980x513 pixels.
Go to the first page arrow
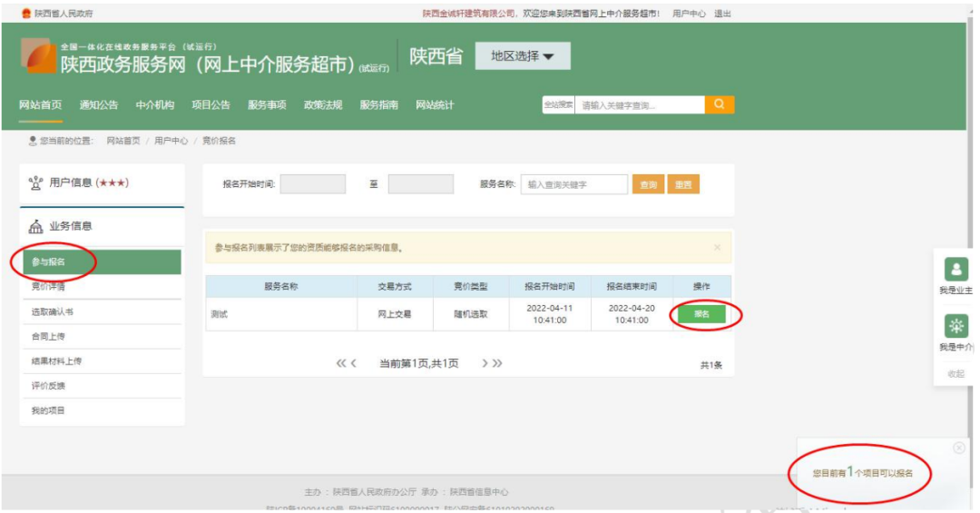[x=340, y=363]
